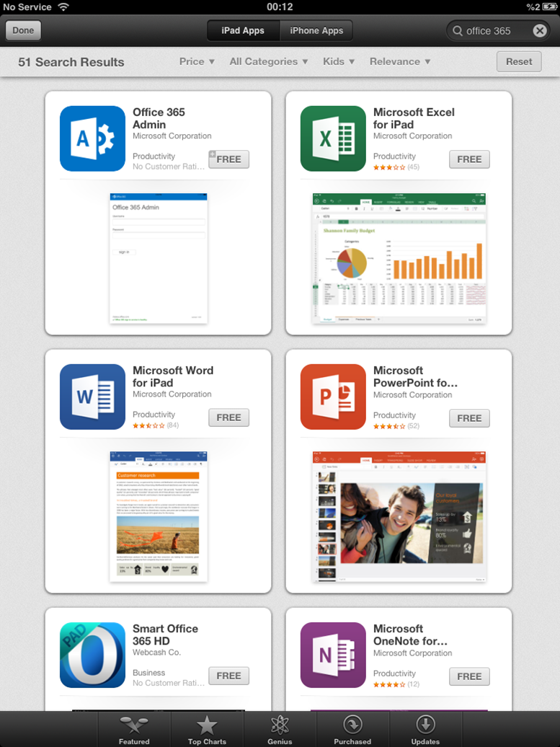Get Microsoft OneNote with FREE button
This screenshot has width=560, height=747.
coord(469,676)
